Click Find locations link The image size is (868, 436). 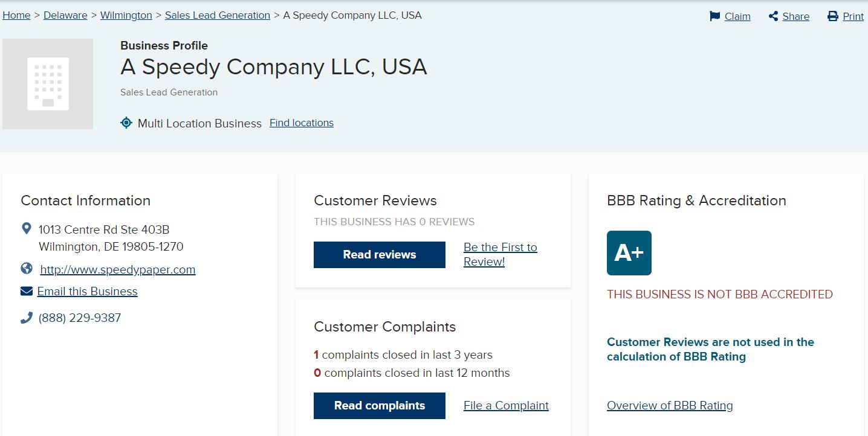coord(302,123)
